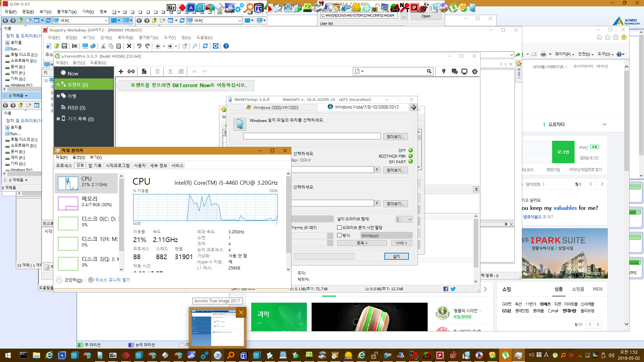Click Redo arrow in Registry Workshop toolbar
Image resolution: width=644 pixels, height=362 pixels.
(x=147, y=46)
